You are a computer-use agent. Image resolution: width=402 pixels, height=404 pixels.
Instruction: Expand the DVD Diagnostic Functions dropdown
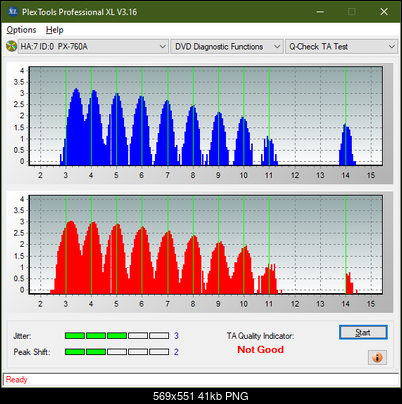tap(227, 47)
